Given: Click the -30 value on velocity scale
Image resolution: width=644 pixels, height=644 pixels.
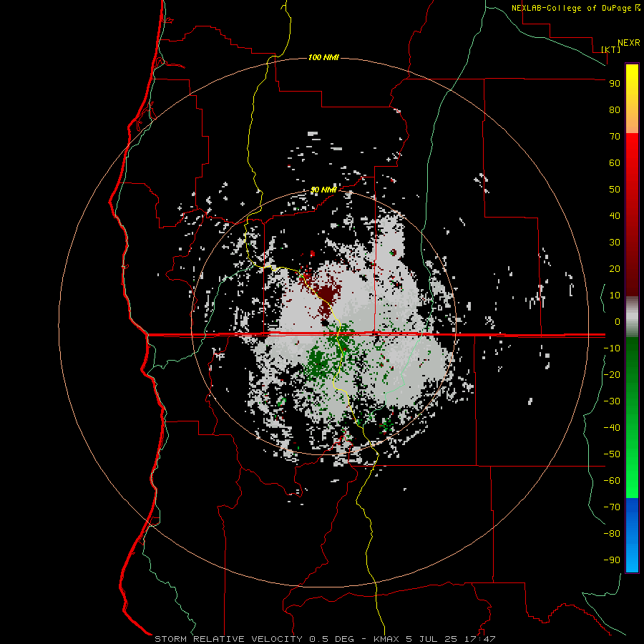Looking at the screenshot, I should tap(612, 401).
